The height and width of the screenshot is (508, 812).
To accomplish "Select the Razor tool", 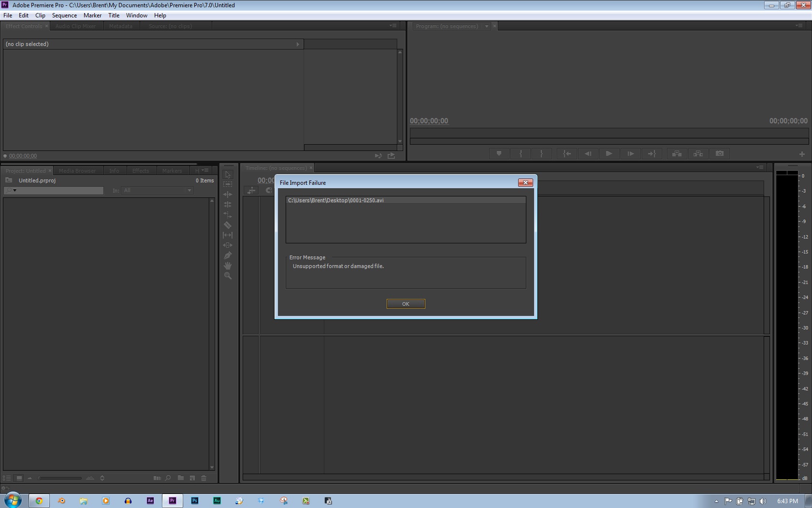I will point(228,225).
